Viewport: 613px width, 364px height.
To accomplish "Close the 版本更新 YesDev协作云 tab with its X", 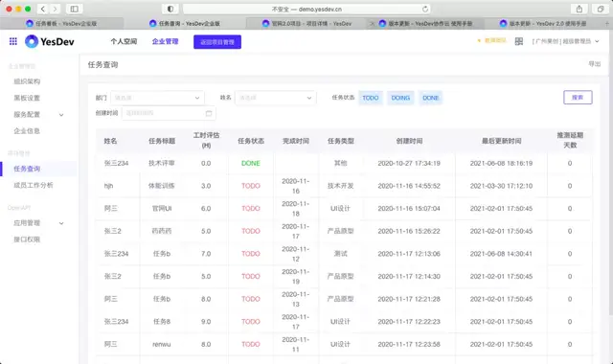I will [x=372, y=23].
